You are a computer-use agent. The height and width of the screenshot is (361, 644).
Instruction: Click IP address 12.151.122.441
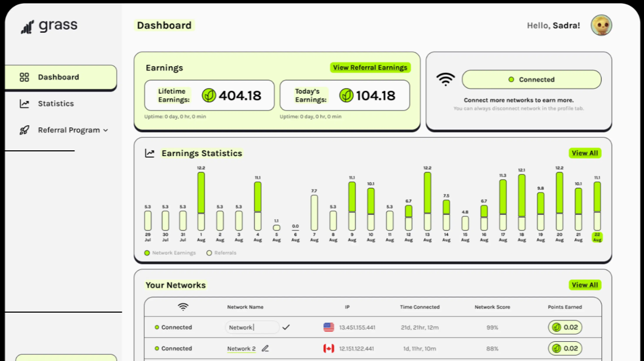(357, 349)
